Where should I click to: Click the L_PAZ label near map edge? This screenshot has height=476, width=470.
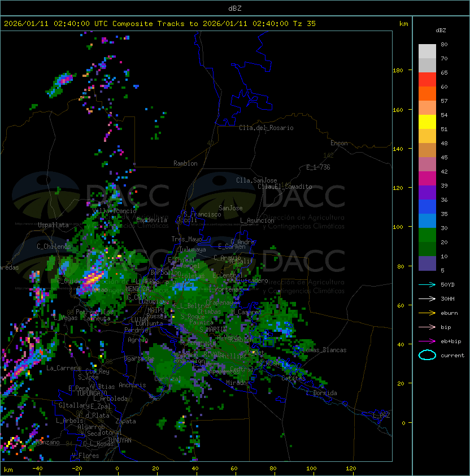click(381, 416)
